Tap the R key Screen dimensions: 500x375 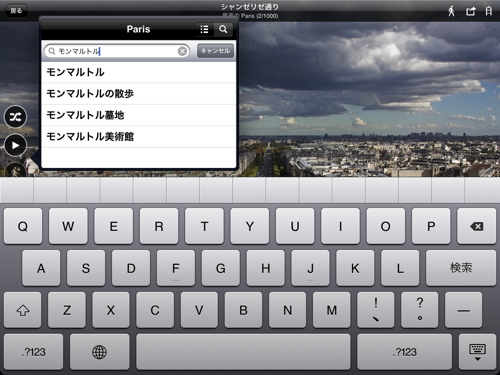coord(159,226)
